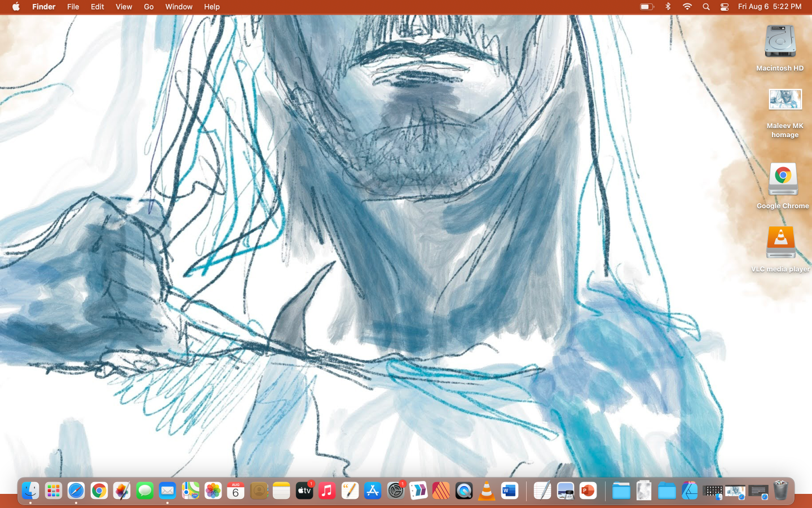Open Maps from the Dock
Screen dimensions: 812x508
(191, 491)
